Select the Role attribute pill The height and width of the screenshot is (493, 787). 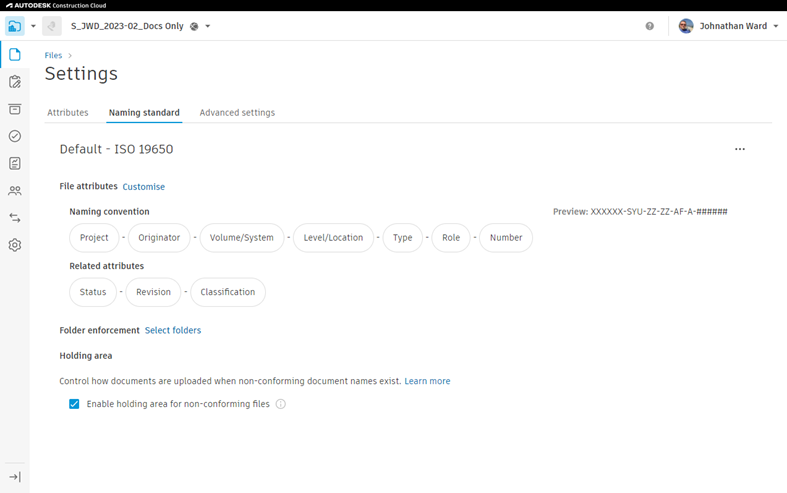(x=451, y=237)
